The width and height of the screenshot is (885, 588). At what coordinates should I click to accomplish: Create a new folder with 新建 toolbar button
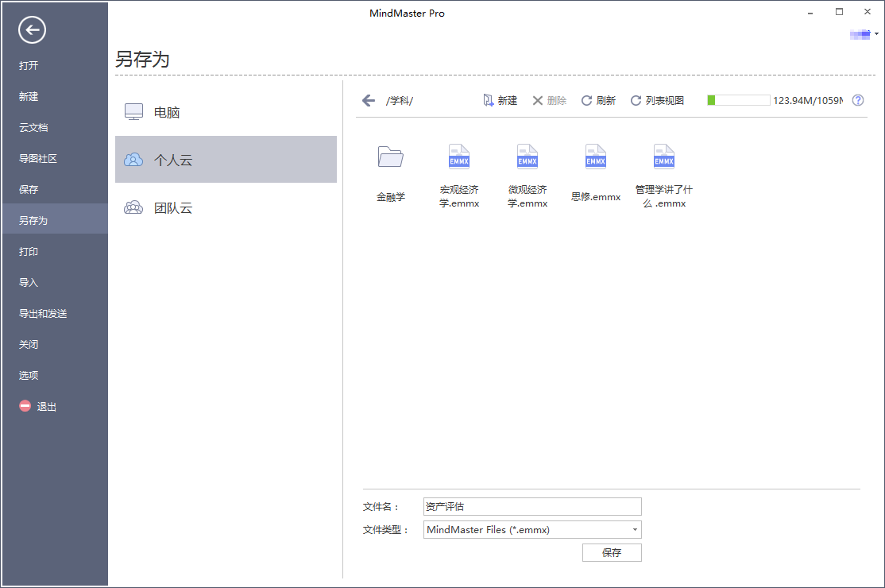click(500, 100)
